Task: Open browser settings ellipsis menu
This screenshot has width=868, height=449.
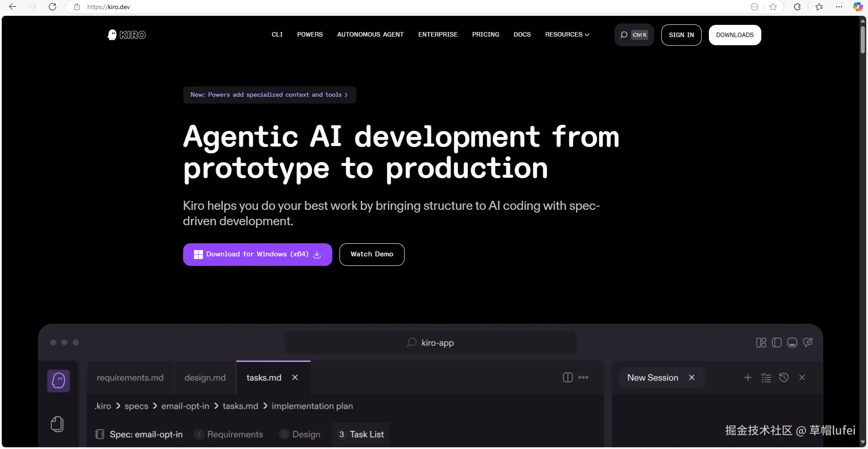Action: [x=839, y=7]
